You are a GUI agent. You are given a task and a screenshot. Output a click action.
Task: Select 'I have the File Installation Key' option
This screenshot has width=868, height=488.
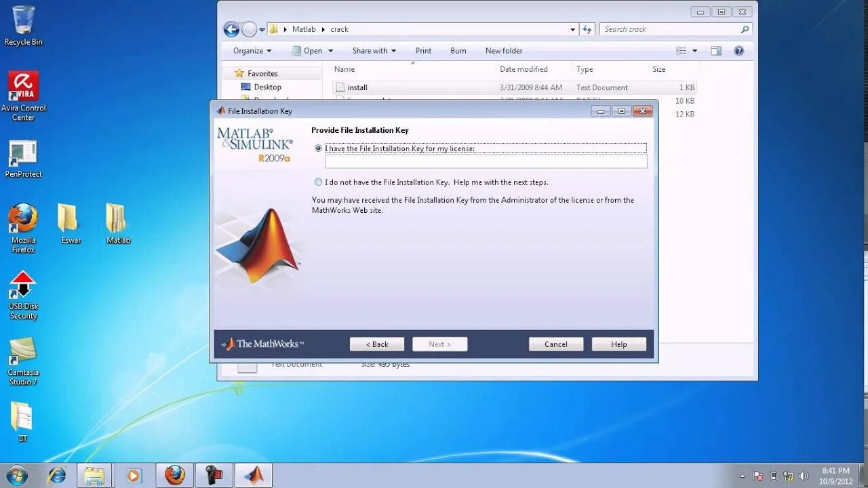click(319, 148)
